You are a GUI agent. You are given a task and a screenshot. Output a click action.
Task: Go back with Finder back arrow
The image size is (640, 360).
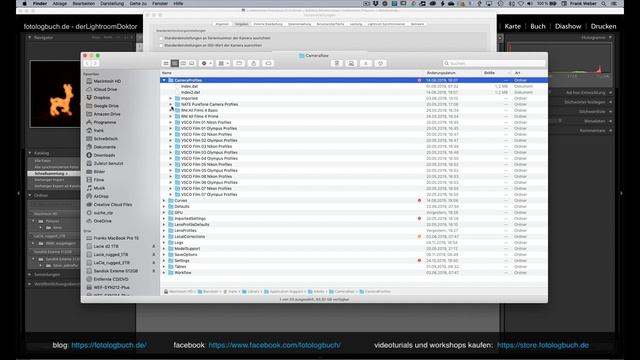pyautogui.click(x=87, y=63)
